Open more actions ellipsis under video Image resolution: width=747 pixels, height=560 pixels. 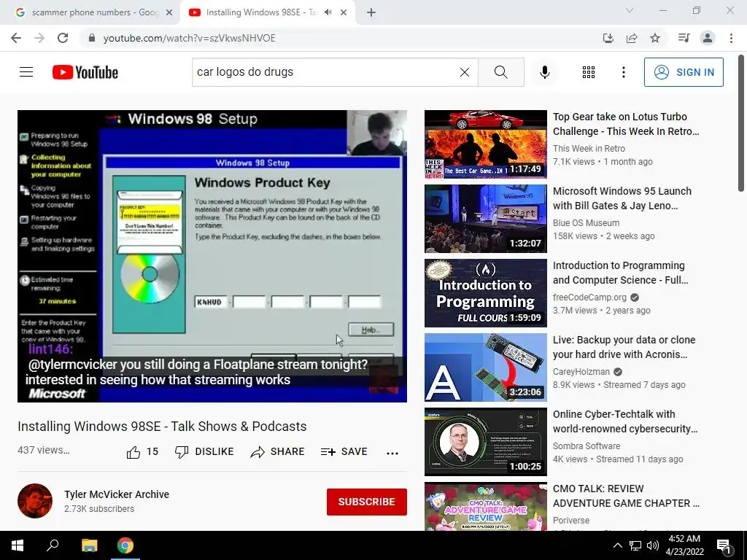click(392, 453)
